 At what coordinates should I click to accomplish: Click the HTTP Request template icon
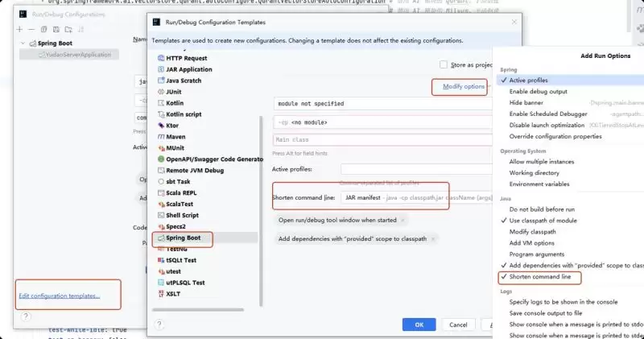161,58
